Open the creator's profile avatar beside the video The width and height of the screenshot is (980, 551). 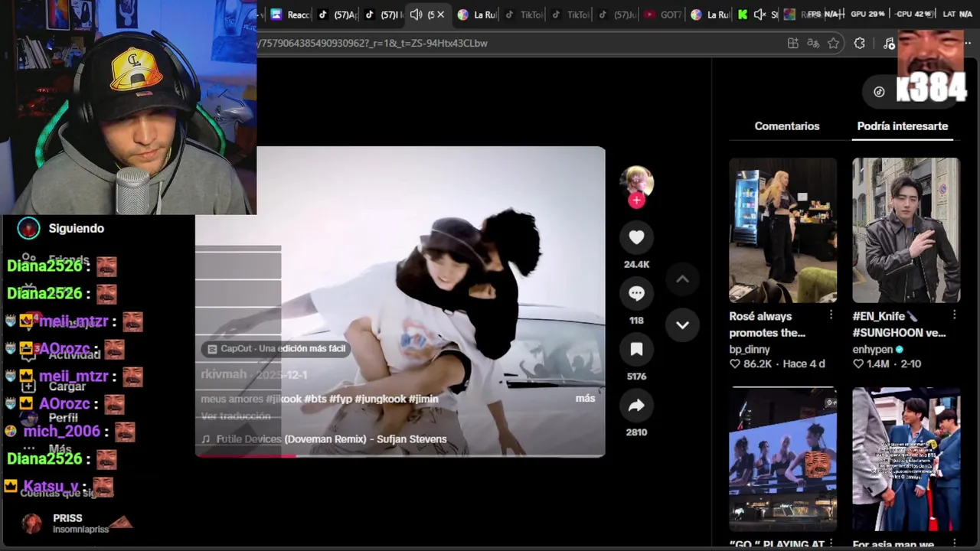(x=636, y=181)
